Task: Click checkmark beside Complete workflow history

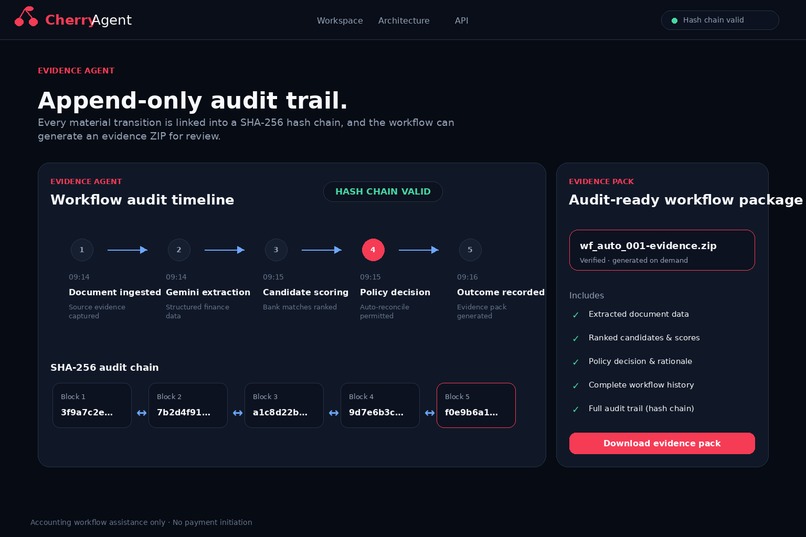Action: click(x=576, y=385)
